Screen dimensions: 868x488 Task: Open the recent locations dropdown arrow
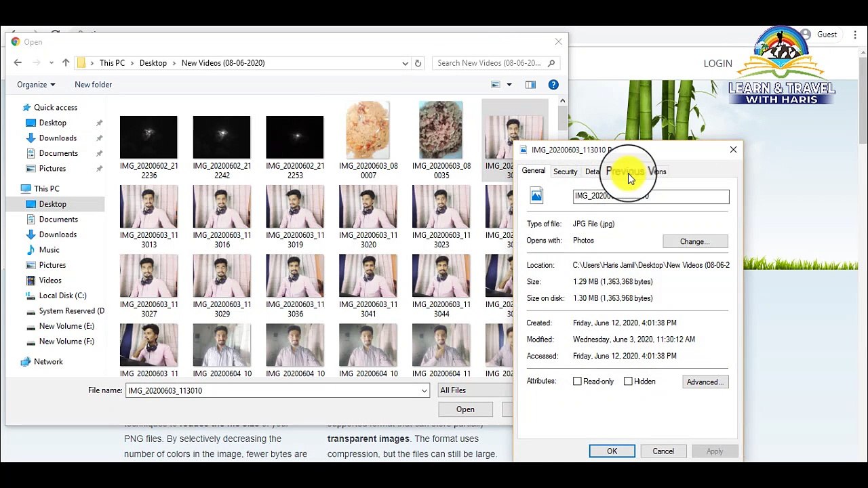pyautogui.click(x=51, y=63)
